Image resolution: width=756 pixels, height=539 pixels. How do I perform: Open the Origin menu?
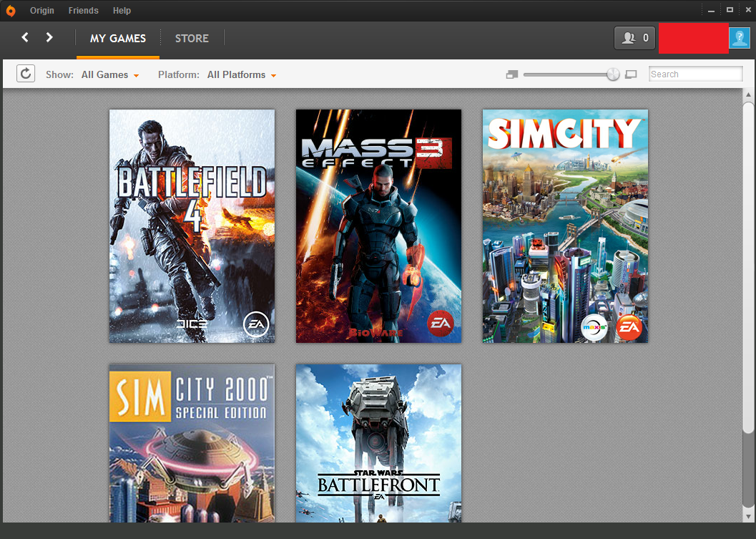tap(42, 11)
